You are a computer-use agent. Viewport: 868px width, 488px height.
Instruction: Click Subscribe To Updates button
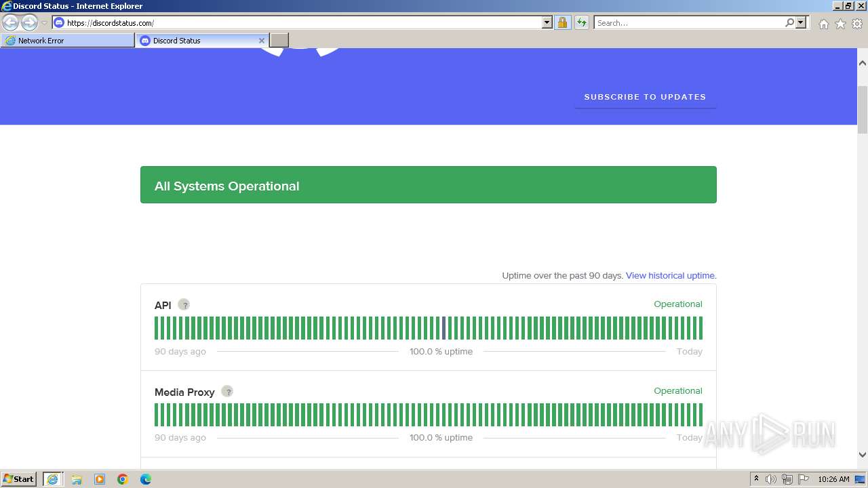[646, 97]
